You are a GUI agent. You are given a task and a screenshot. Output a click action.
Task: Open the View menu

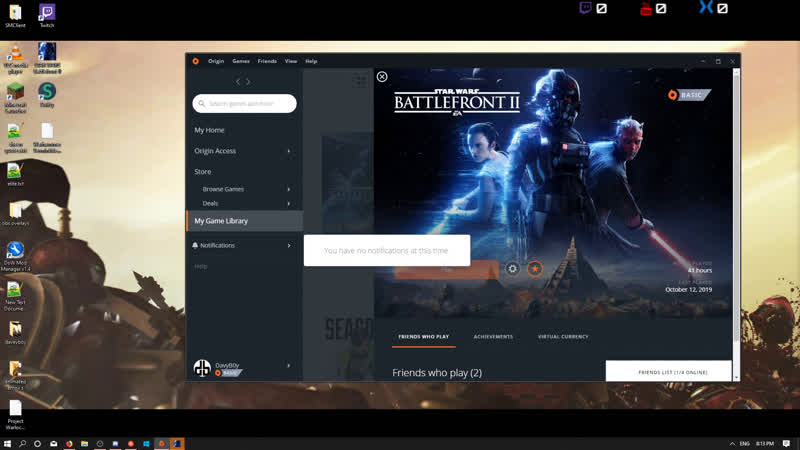[x=291, y=61]
